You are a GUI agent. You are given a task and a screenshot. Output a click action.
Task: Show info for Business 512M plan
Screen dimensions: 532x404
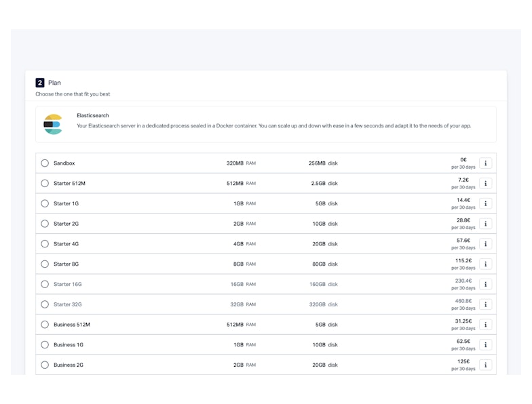(x=485, y=325)
